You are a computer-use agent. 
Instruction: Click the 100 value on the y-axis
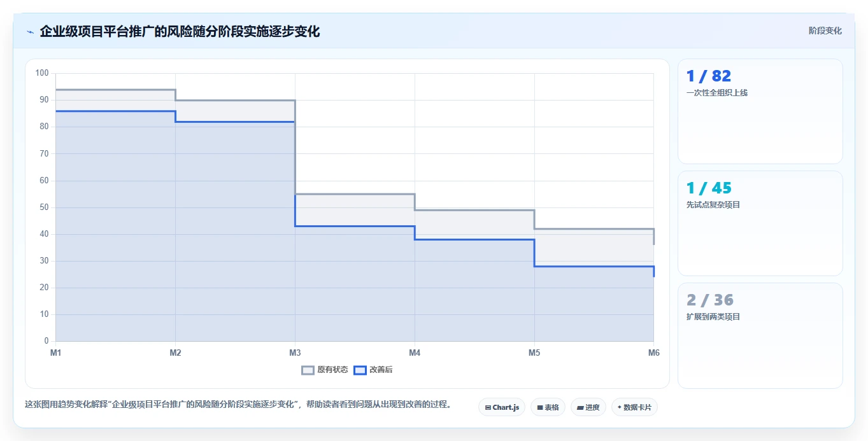point(42,73)
